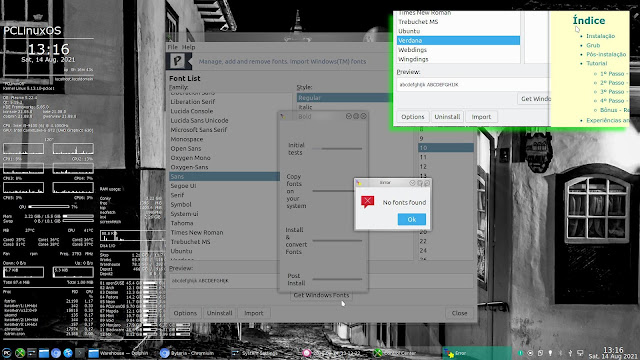This screenshot has height=360, width=640.
Task: Open display configuration tray icon
Action: tap(580, 353)
